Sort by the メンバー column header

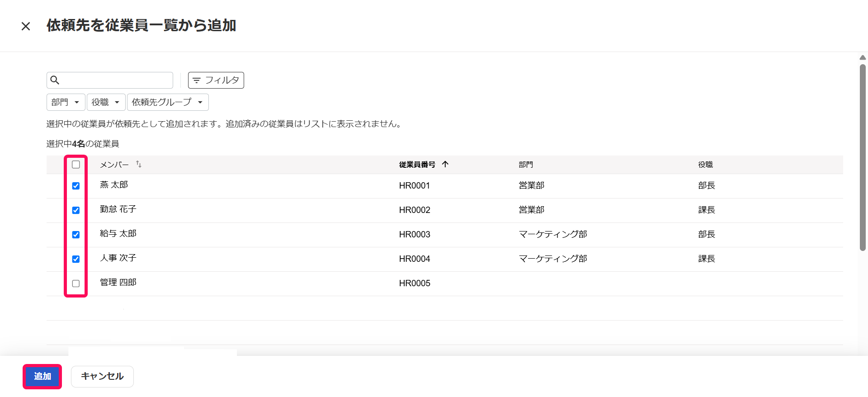(114, 165)
